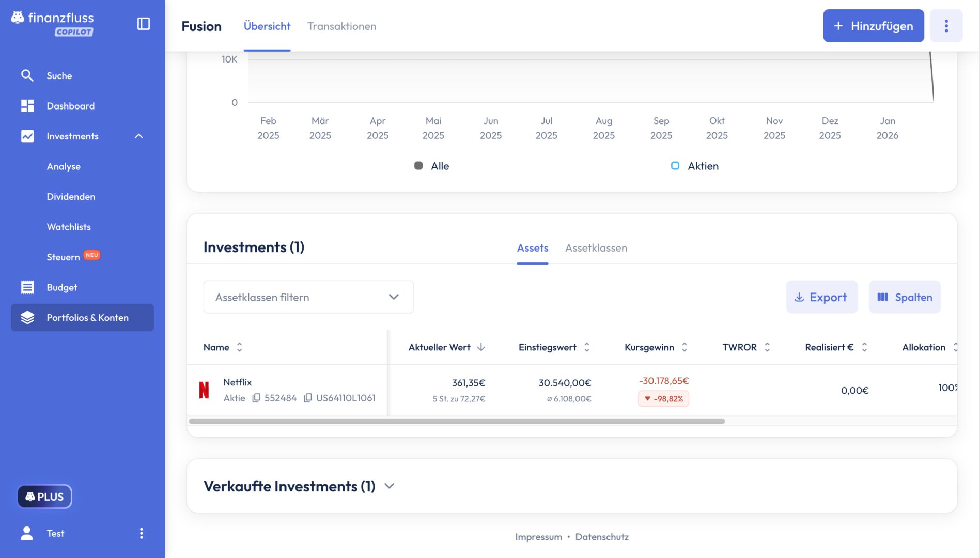
Task: Click the Hinzufügen button
Action: click(873, 26)
